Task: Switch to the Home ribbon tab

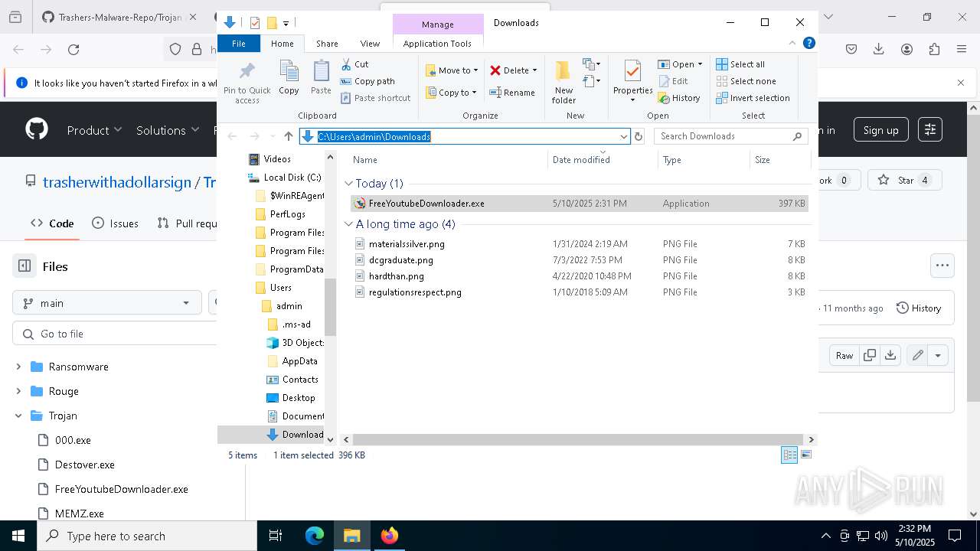Action: (x=283, y=44)
